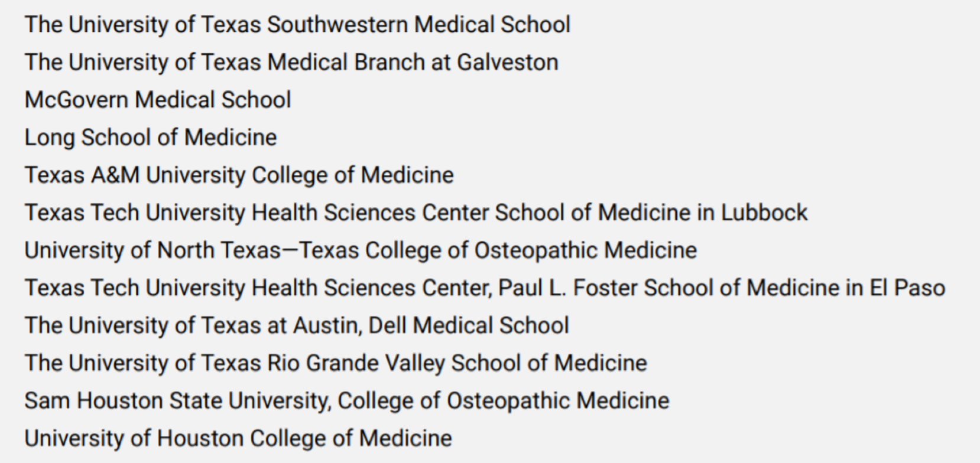
Task: Select Sam Houston State University Osteopathic Medicine
Action: pyautogui.click(x=347, y=400)
